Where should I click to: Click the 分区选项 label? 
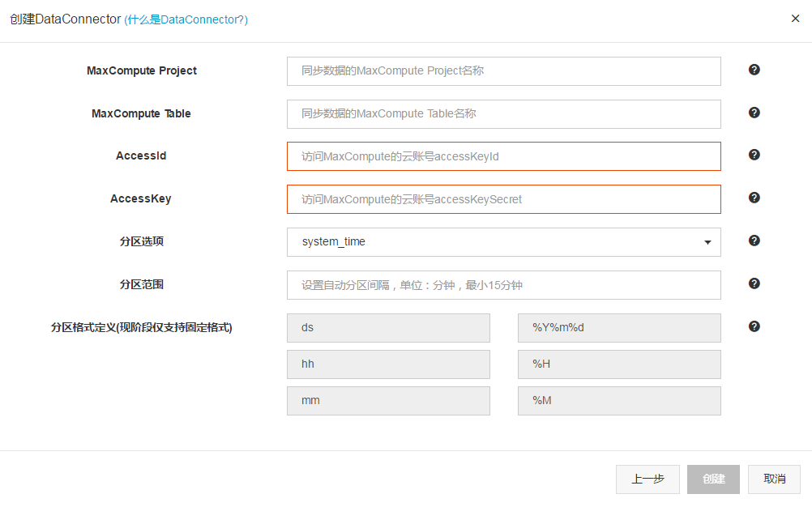(x=141, y=241)
